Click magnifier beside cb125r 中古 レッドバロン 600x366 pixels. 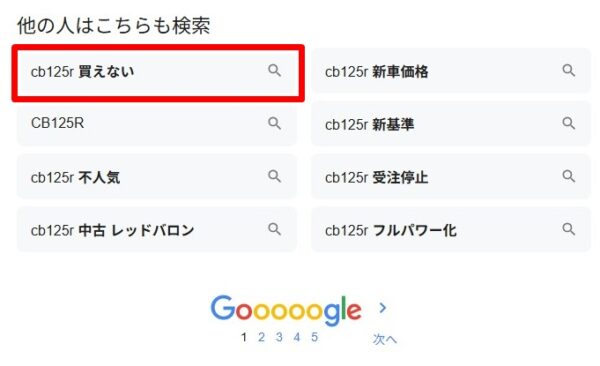tap(274, 229)
